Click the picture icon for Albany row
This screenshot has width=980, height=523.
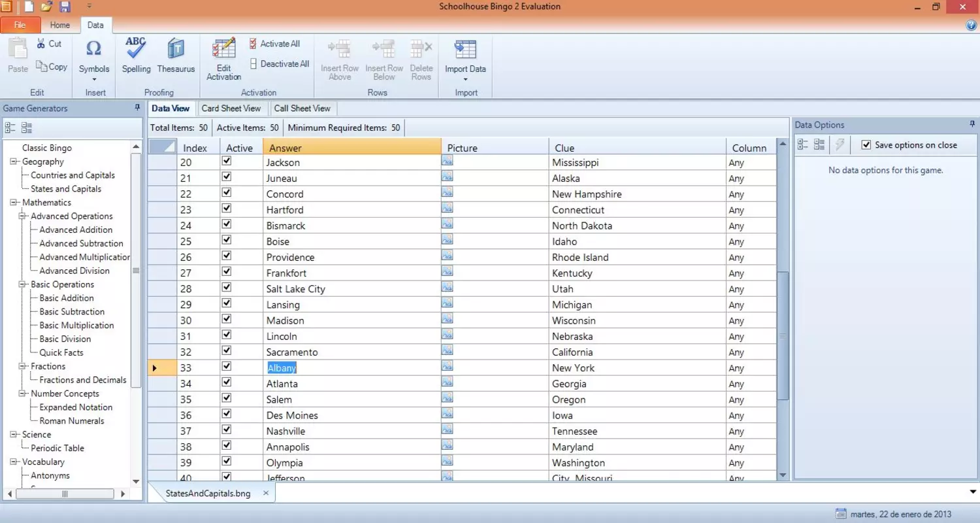(447, 365)
